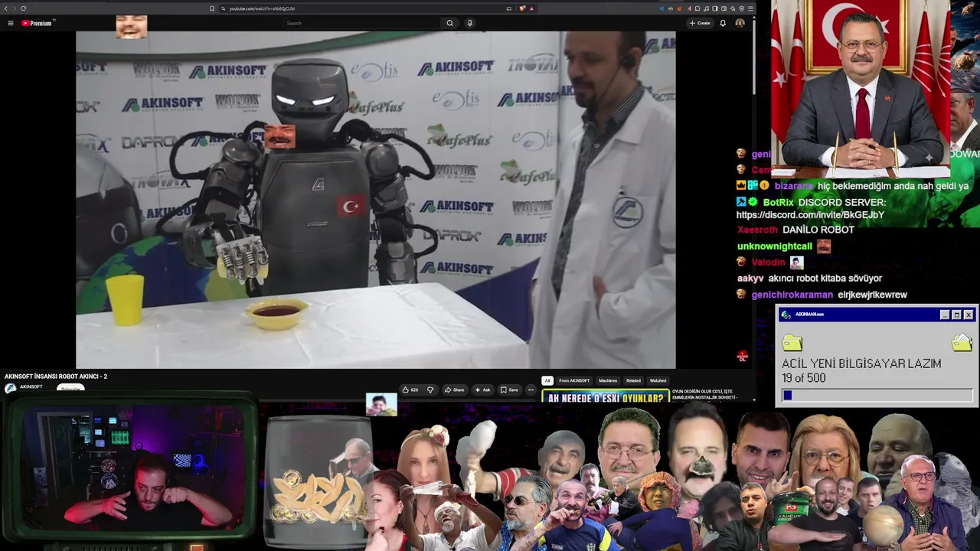Click the '19 of 500' goal progress bar
The width and height of the screenshot is (980, 551).
pos(877,395)
